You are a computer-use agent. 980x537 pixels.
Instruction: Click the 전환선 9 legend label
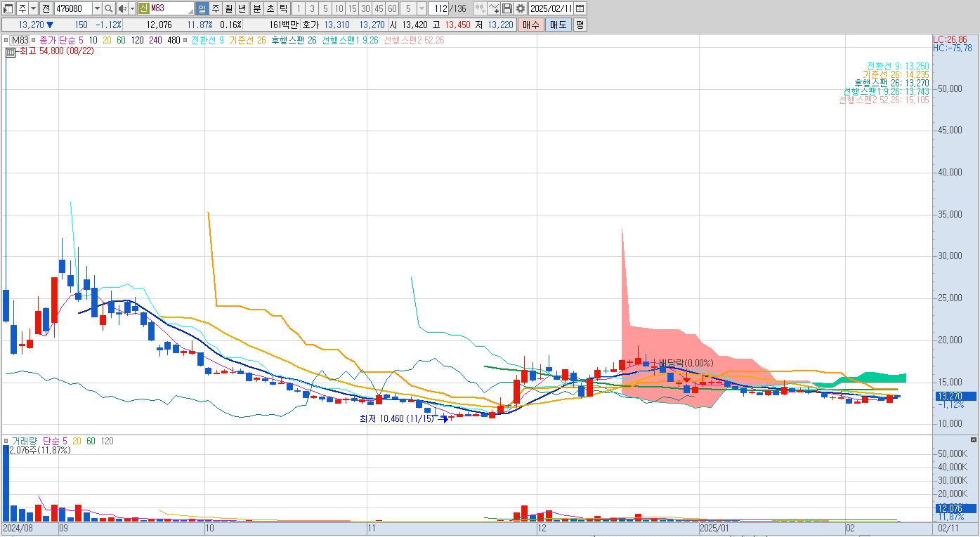coord(207,41)
